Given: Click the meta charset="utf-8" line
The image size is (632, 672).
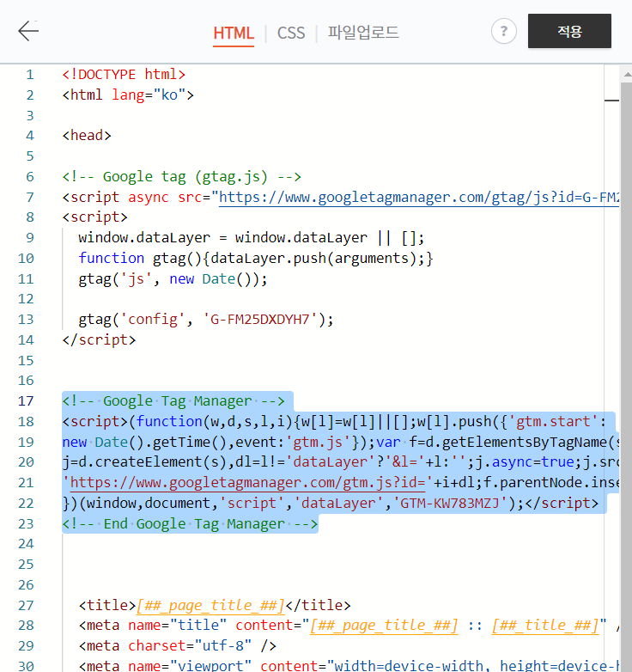Looking at the screenshot, I should [x=178, y=646].
